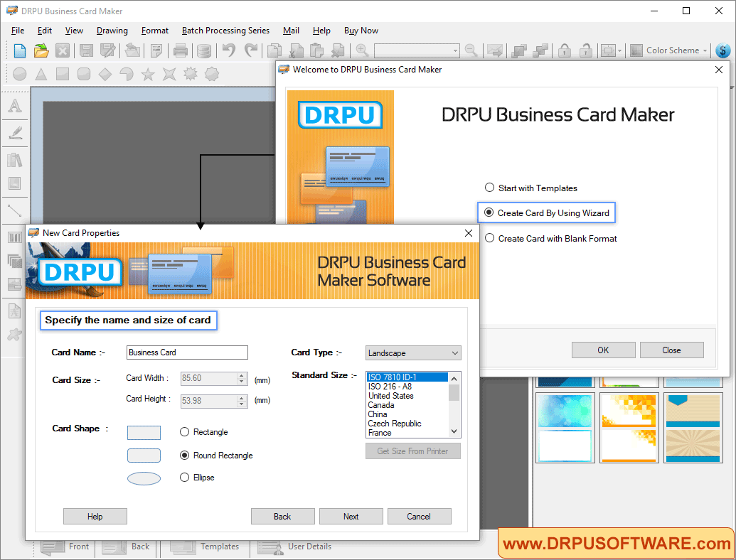Open the Drawing menu

point(112,31)
